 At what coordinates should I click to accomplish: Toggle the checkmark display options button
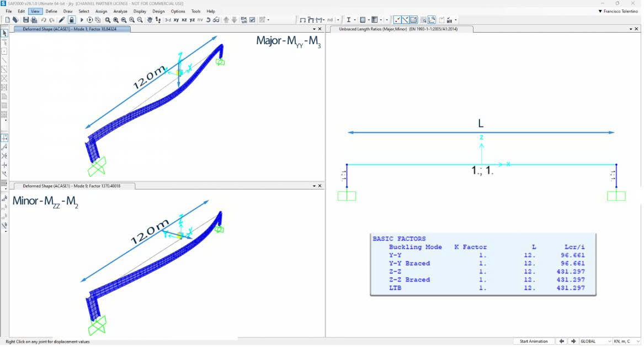click(252, 20)
